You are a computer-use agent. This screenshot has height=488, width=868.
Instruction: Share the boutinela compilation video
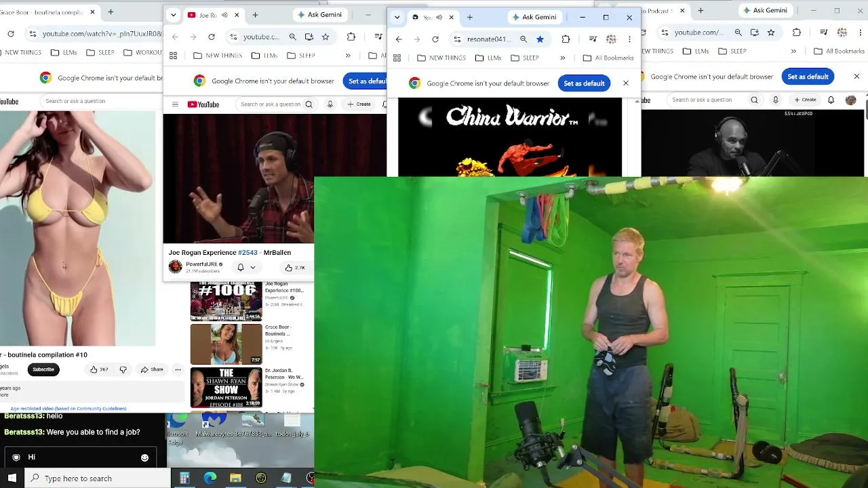(152, 369)
